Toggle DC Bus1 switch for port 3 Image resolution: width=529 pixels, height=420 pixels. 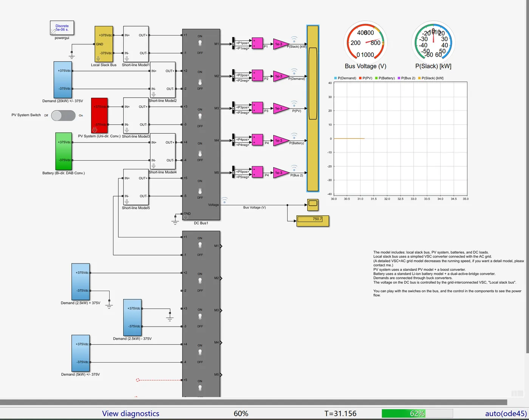coord(200,116)
